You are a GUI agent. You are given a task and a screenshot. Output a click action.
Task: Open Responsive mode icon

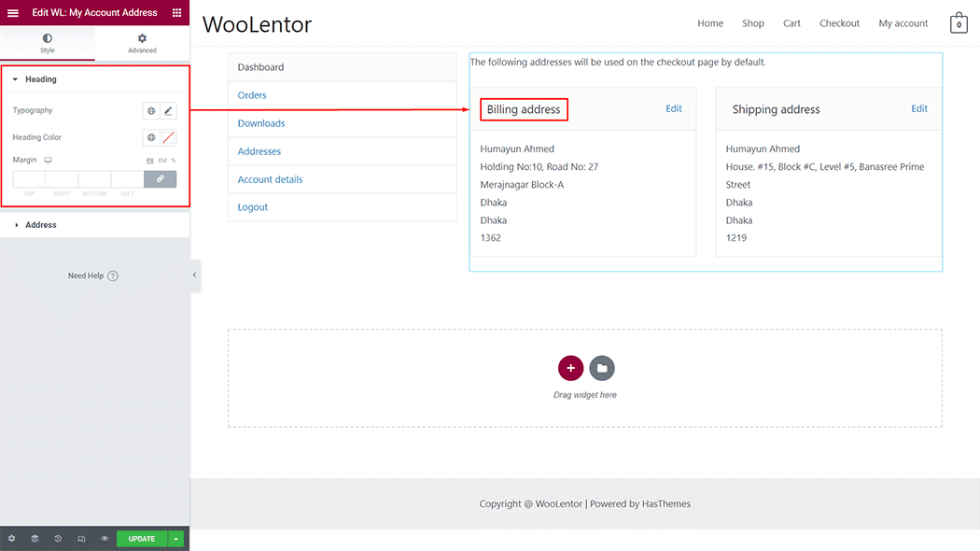point(81,539)
